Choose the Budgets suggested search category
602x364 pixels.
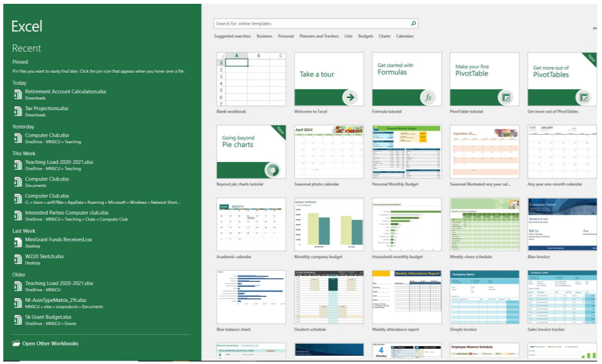pos(366,36)
